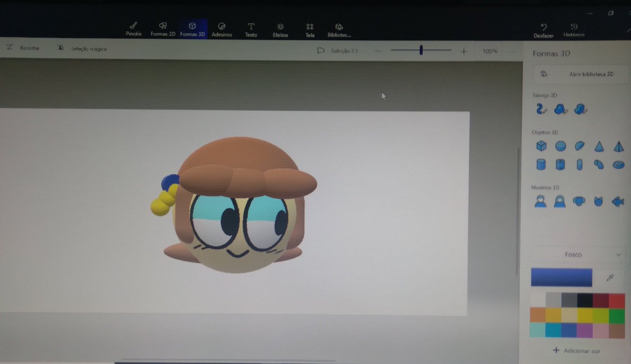The image size is (631, 364).
Task: Open the Efeitos tab
Action: point(280,29)
